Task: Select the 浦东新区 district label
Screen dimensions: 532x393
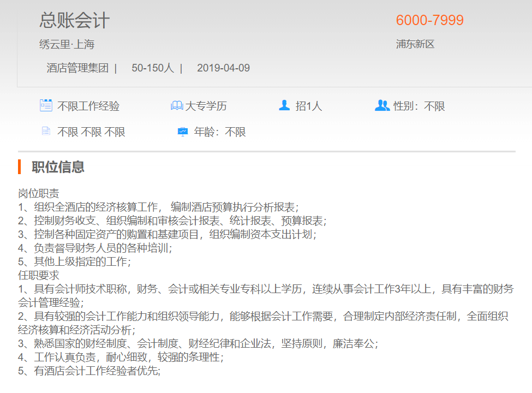Action: (x=415, y=44)
